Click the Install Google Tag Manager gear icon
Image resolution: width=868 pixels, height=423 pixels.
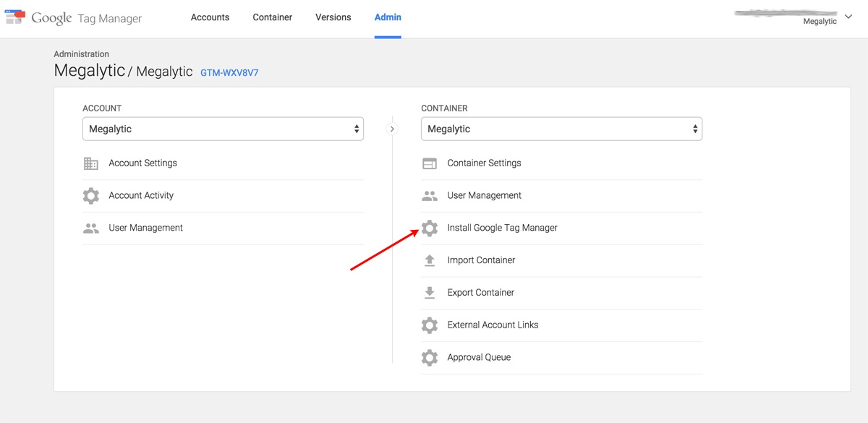pos(430,228)
